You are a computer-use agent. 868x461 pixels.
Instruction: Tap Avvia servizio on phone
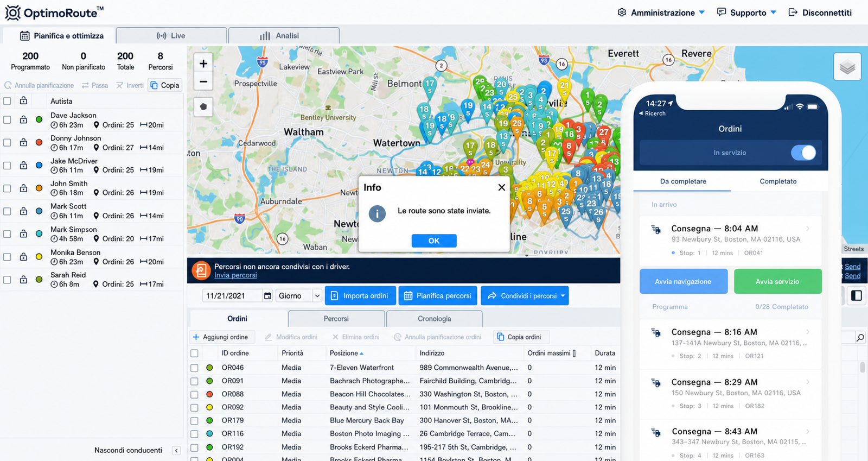click(x=777, y=281)
